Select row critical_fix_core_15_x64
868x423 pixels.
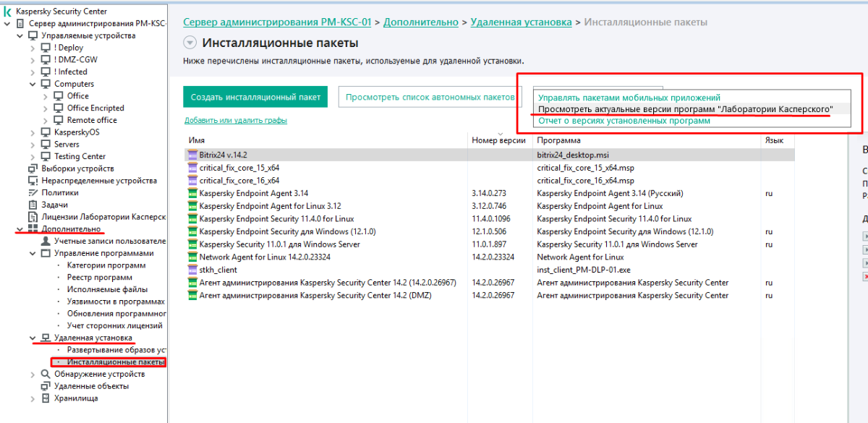coord(490,168)
